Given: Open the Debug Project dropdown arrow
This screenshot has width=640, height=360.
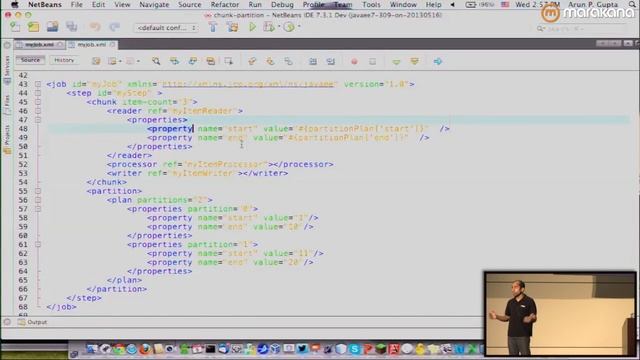Looking at the screenshot, I should (279, 27).
